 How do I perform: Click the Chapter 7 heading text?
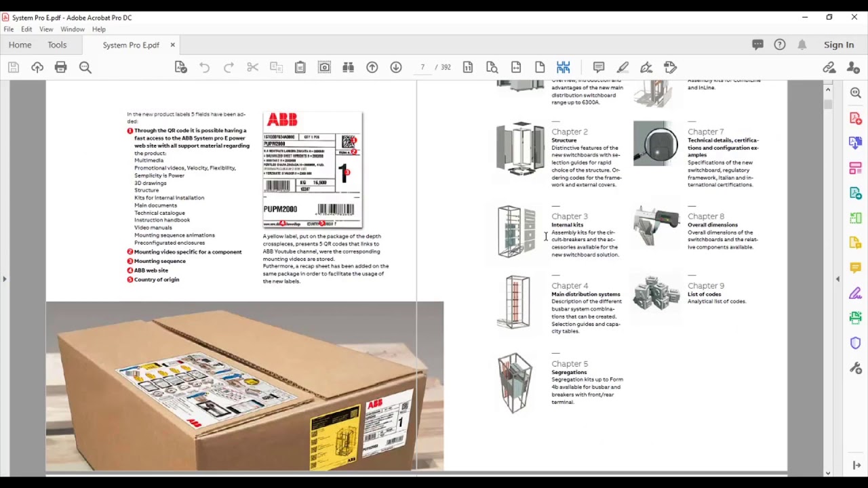pyautogui.click(x=706, y=131)
